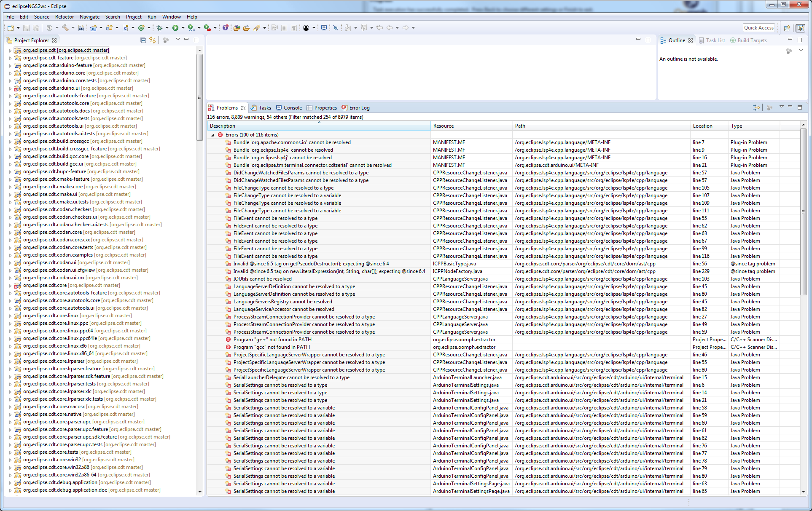The width and height of the screenshot is (812, 511).
Task: Switch to the Build Targets tab
Action: 748,40
